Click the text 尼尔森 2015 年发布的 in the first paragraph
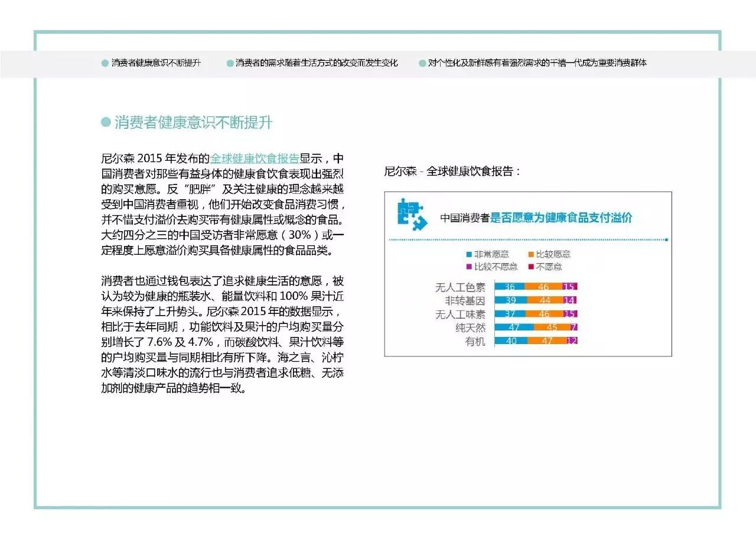The height and width of the screenshot is (535, 756). tap(156, 159)
